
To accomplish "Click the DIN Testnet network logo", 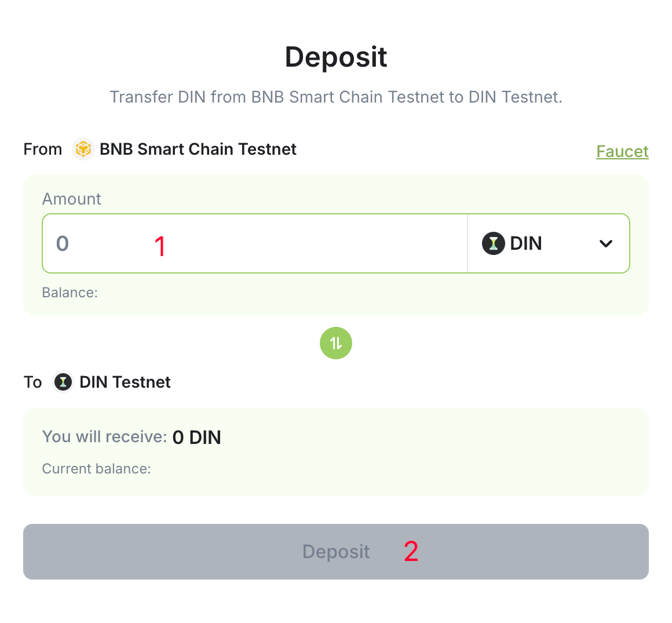I will tap(63, 382).
